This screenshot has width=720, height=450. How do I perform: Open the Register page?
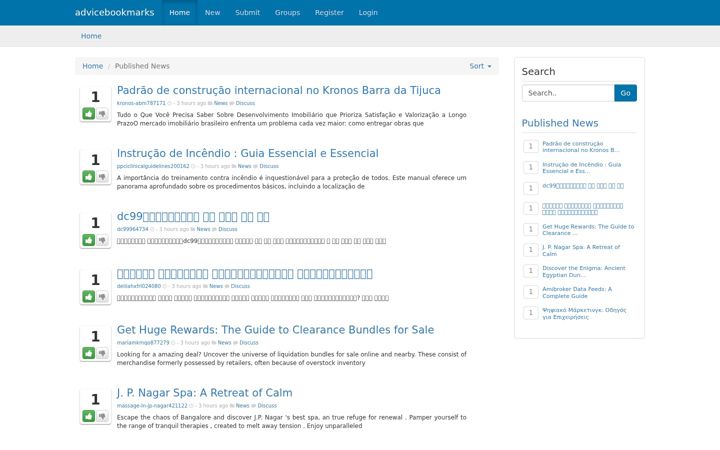click(329, 12)
